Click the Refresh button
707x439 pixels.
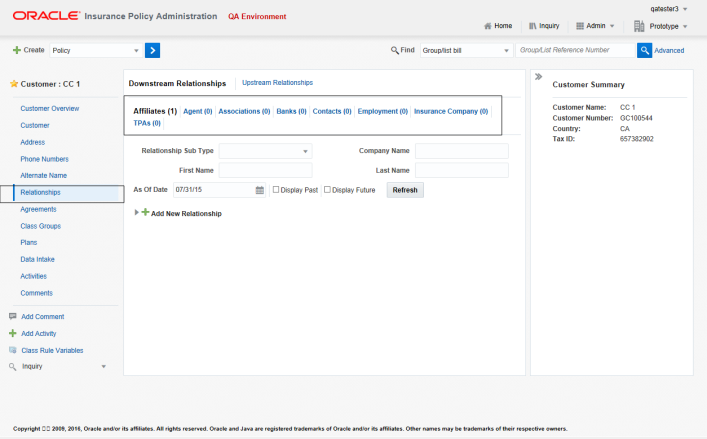click(x=405, y=190)
